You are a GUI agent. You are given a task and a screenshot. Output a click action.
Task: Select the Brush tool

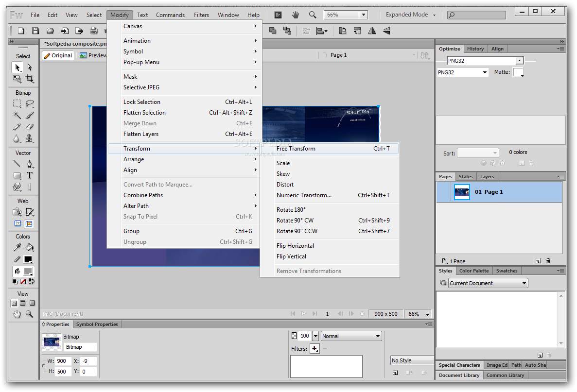point(30,115)
